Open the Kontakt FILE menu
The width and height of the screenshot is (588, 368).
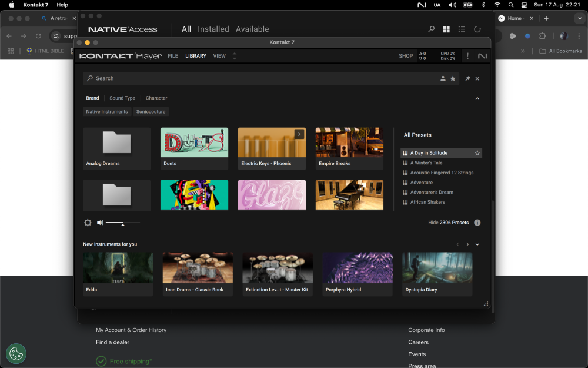(x=173, y=56)
